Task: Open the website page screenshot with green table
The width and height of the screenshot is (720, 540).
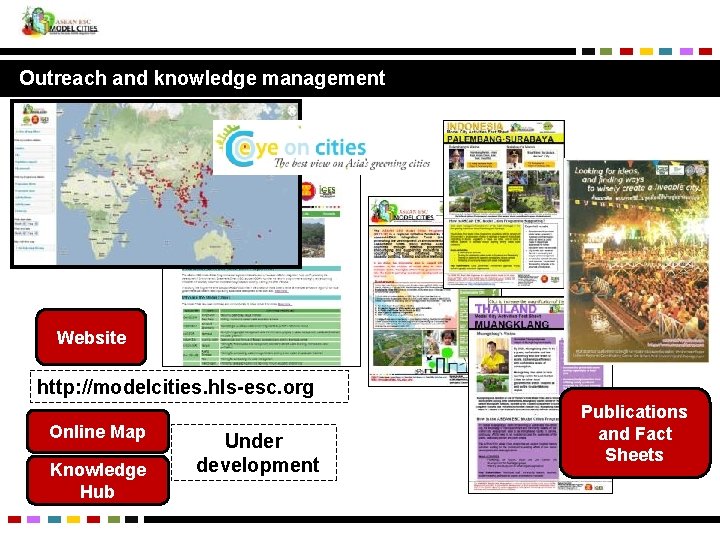Action: [262, 317]
